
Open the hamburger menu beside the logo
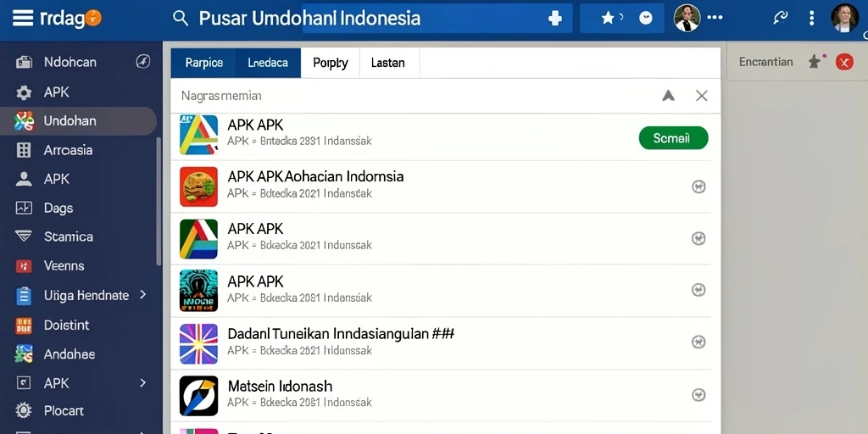(23, 18)
